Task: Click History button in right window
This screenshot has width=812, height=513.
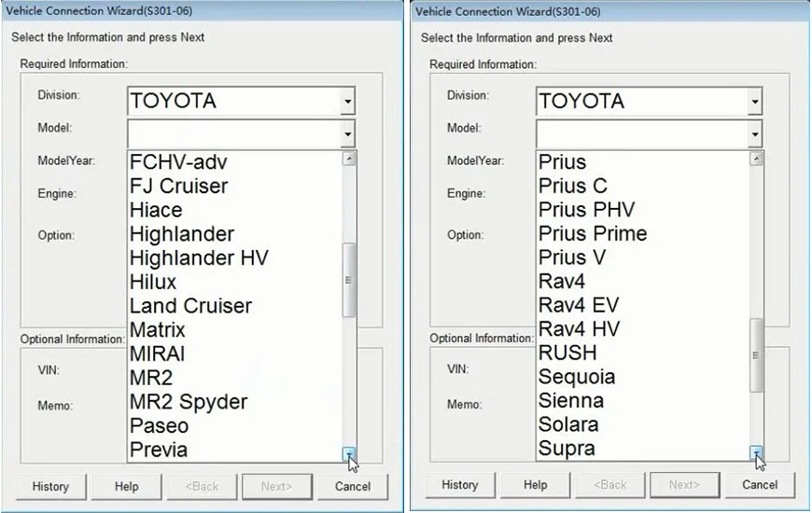Action: (460, 485)
